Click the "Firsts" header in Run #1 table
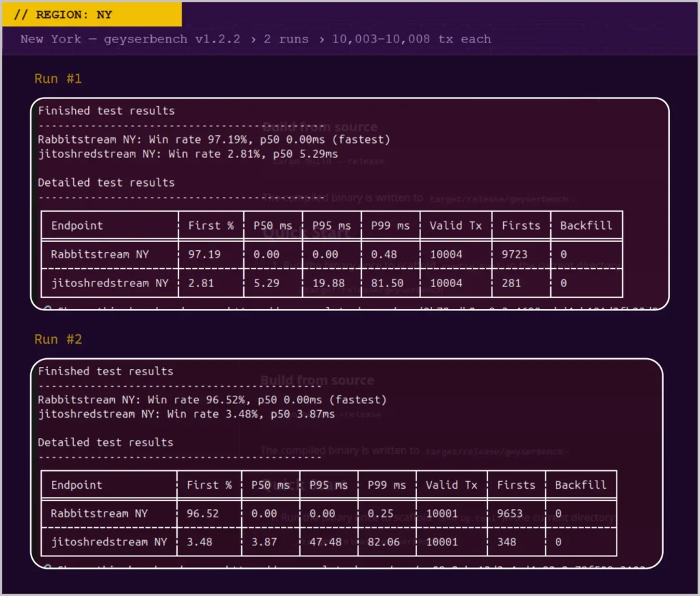The image size is (700, 596). 521,226
